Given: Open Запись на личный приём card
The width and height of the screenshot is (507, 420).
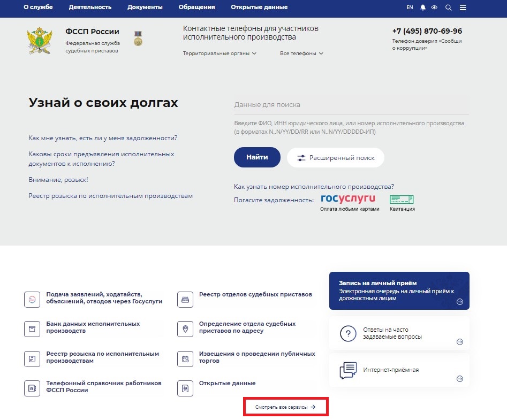Looking at the screenshot, I should coord(399,291).
